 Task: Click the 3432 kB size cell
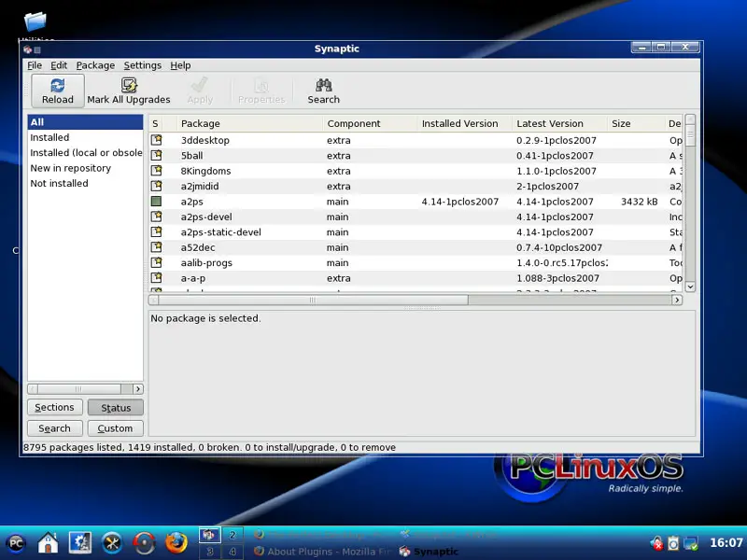point(640,202)
